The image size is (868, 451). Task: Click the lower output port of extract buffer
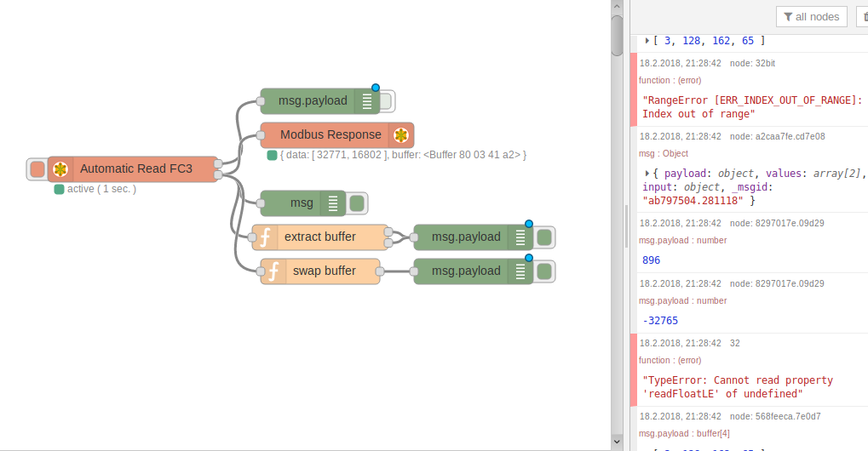388,243
